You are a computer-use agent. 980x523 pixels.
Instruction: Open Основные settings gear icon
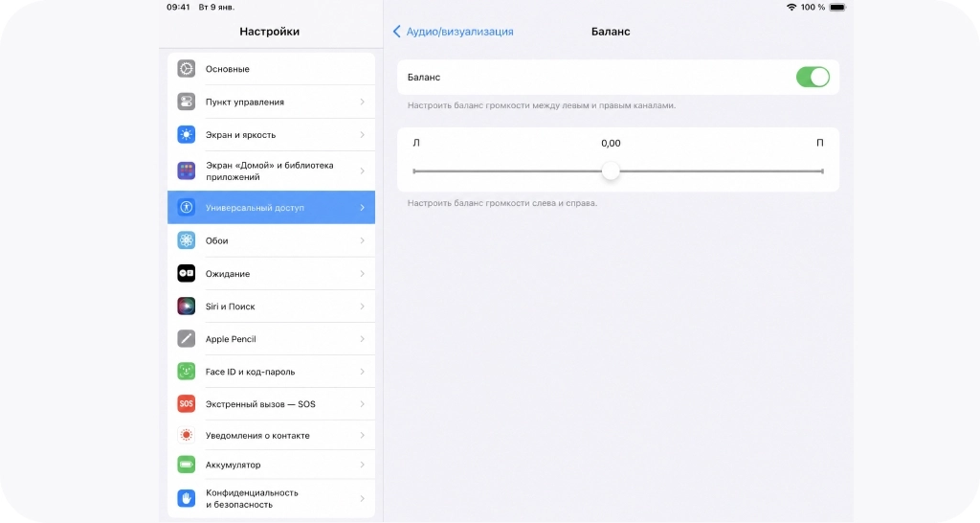tap(187, 69)
